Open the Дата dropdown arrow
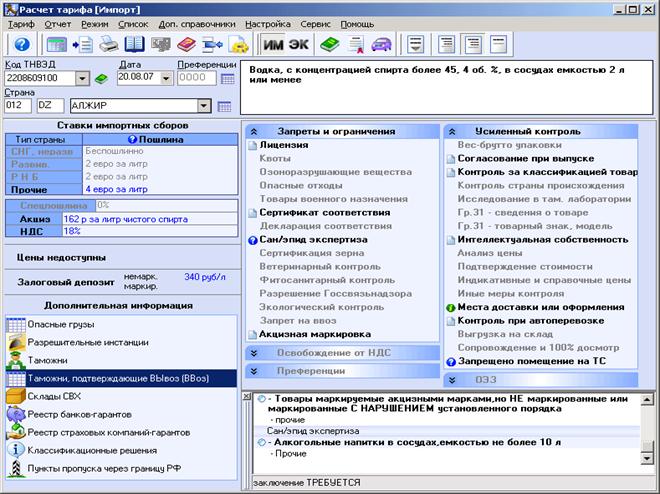Screen dimensions: 660x494 pyautogui.click(x=166, y=78)
